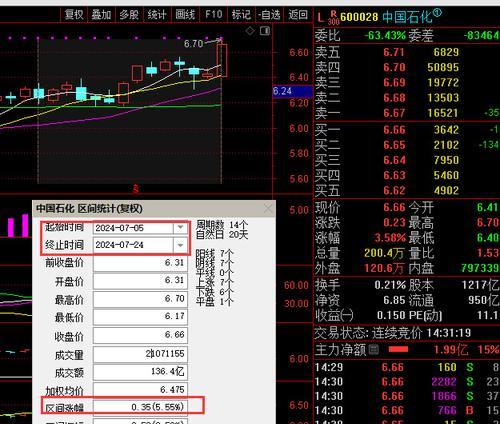Click the 最低价 value 6.17 field

pos(140,316)
